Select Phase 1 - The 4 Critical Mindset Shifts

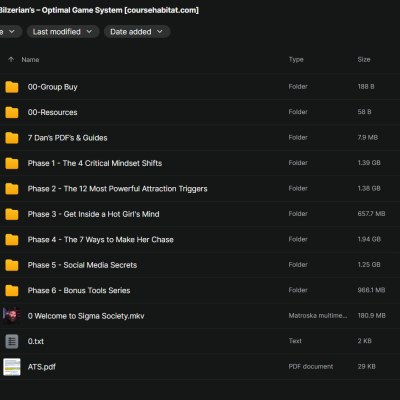pyautogui.click(x=95, y=163)
